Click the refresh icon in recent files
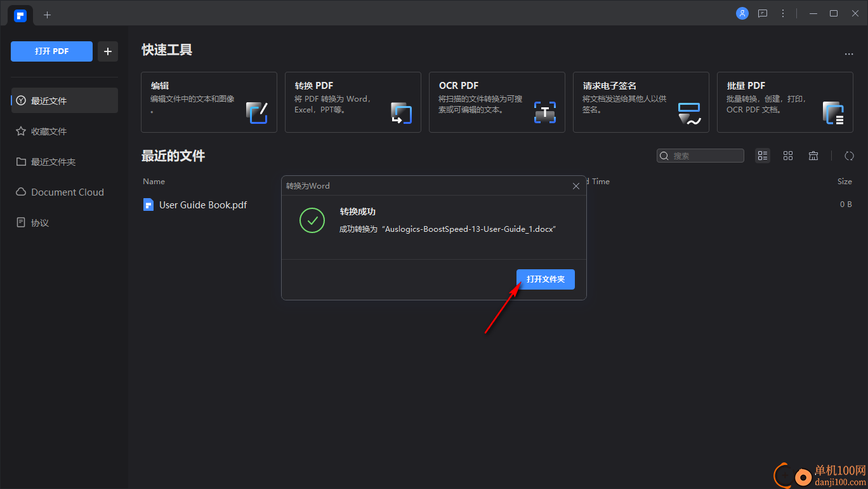 click(x=849, y=156)
